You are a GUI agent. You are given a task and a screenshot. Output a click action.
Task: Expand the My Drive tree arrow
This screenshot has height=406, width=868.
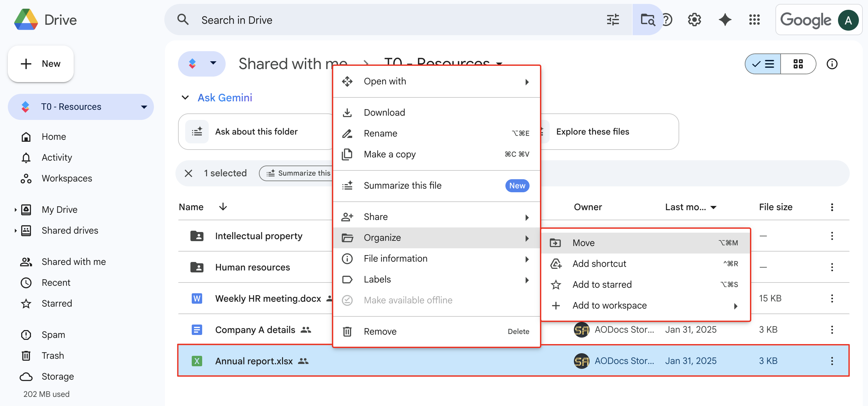tap(15, 209)
